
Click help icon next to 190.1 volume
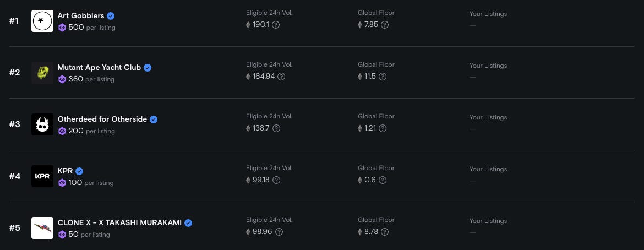pos(276,25)
